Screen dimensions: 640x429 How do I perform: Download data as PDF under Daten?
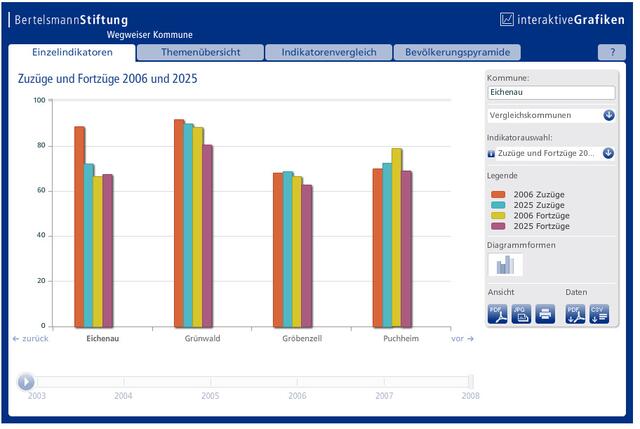(x=576, y=314)
